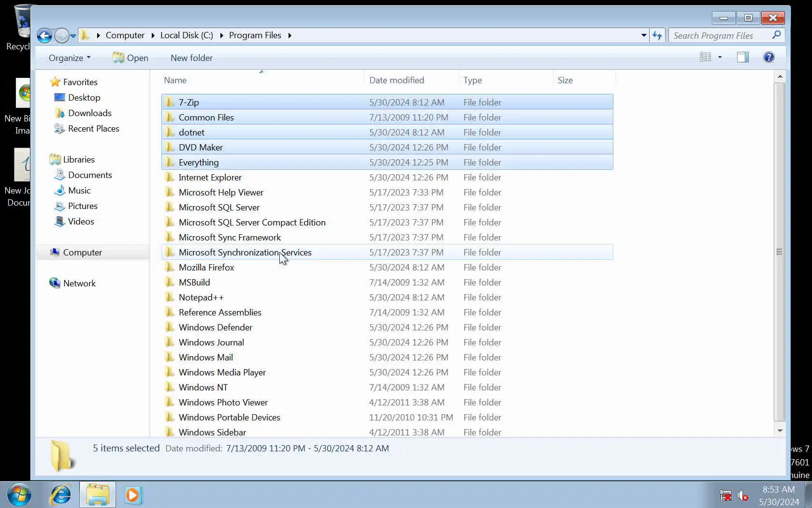
Task: Click the Computer icon in navigation pane
Action: click(x=55, y=252)
